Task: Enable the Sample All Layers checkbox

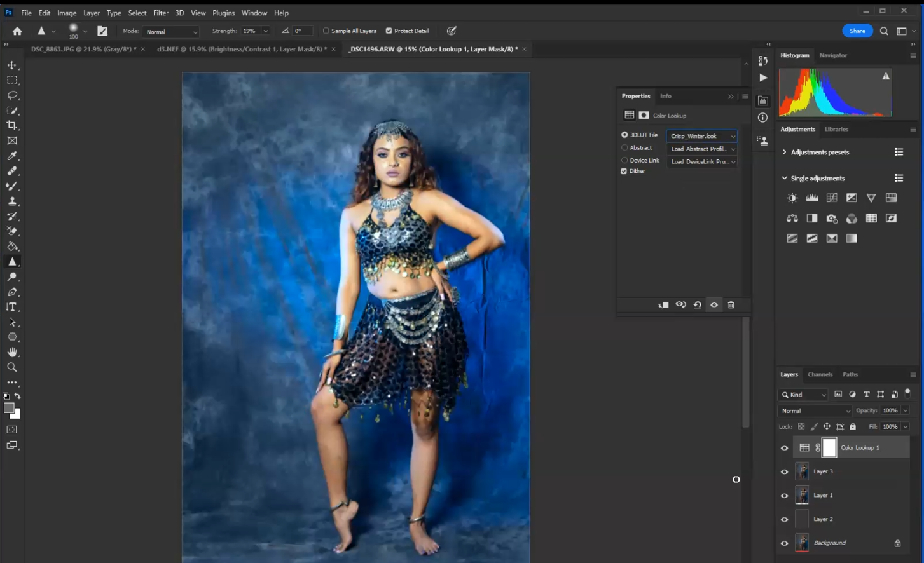Action: pyautogui.click(x=326, y=31)
